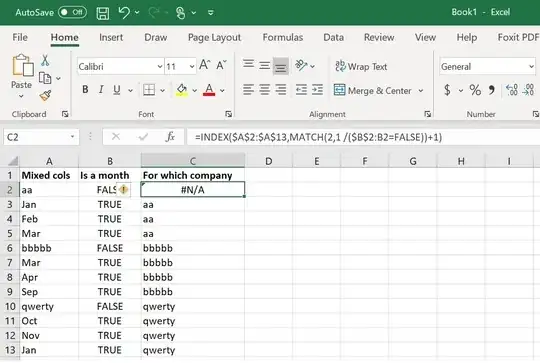540x363 pixels.
Task: Expand Merge & Center options arrow
Action: (x=421, y=91)
